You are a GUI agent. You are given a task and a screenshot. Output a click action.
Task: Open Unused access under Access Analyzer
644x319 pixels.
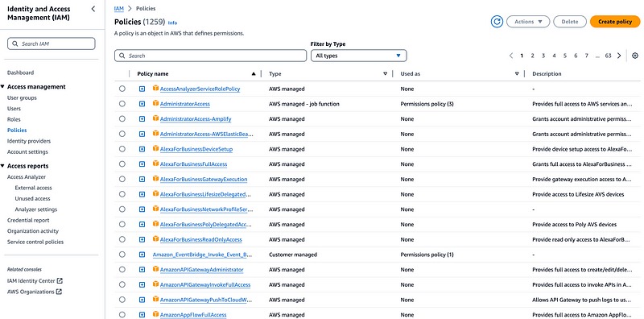32,198
